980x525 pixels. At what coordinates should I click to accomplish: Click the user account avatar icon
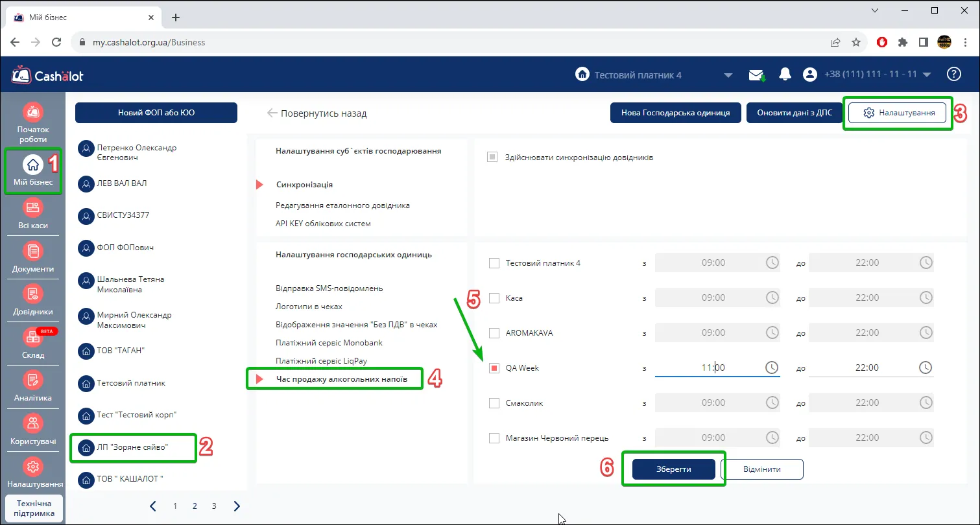coord(809,75)
